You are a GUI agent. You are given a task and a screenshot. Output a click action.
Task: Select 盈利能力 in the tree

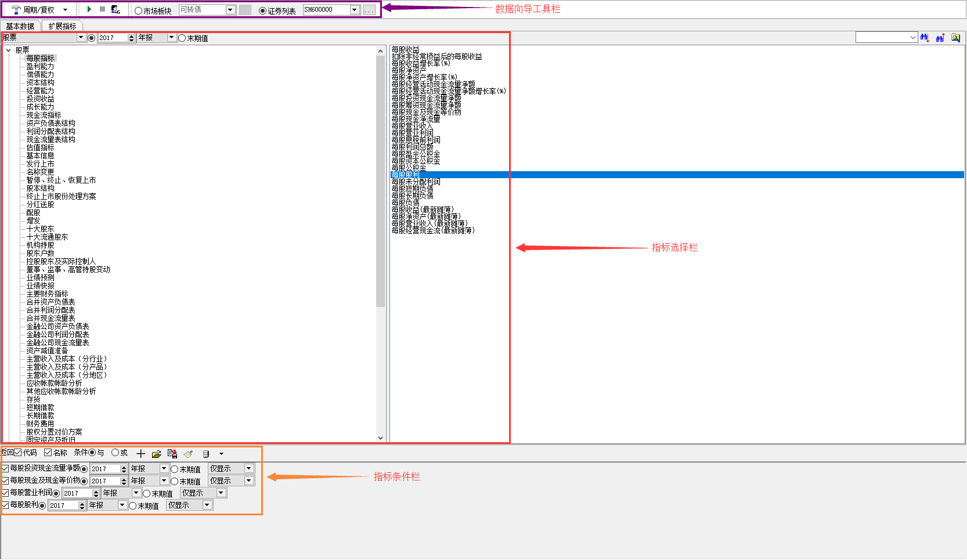pyautogui.click(x=40, y=67)
